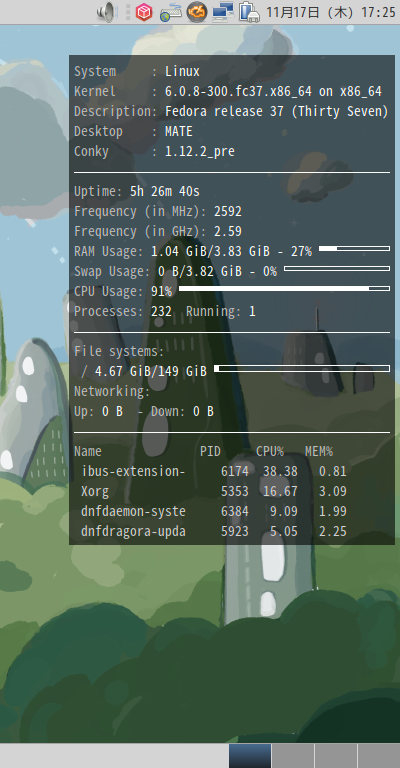Viewport: 400px width, 768px height.
Task: Click MEM% value '2.25'
Action: click(x=332, y=531)
